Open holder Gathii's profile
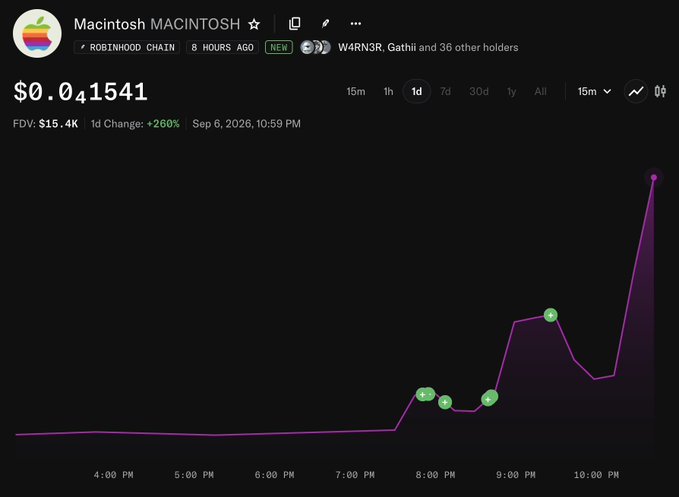 [401, 47]
